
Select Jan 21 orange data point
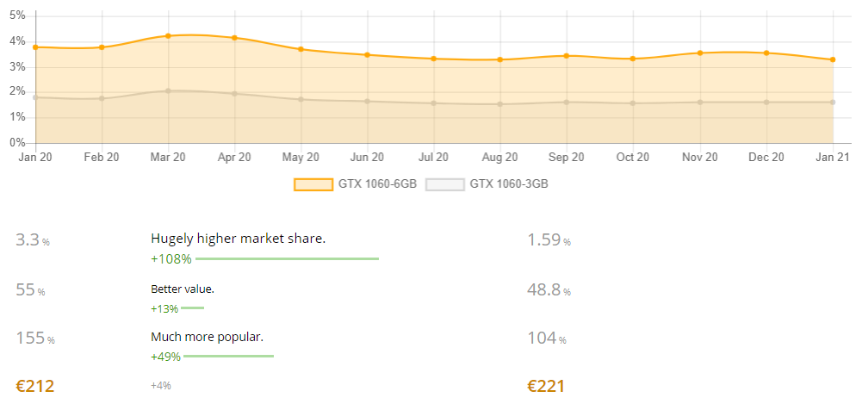click(x=833, y=59)
